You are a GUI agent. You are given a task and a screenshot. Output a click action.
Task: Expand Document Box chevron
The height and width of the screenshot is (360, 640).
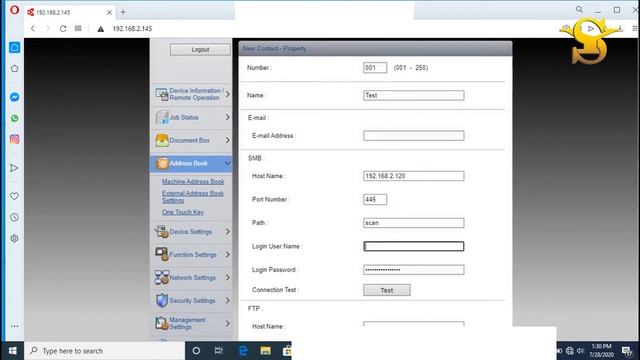[227, 140]
